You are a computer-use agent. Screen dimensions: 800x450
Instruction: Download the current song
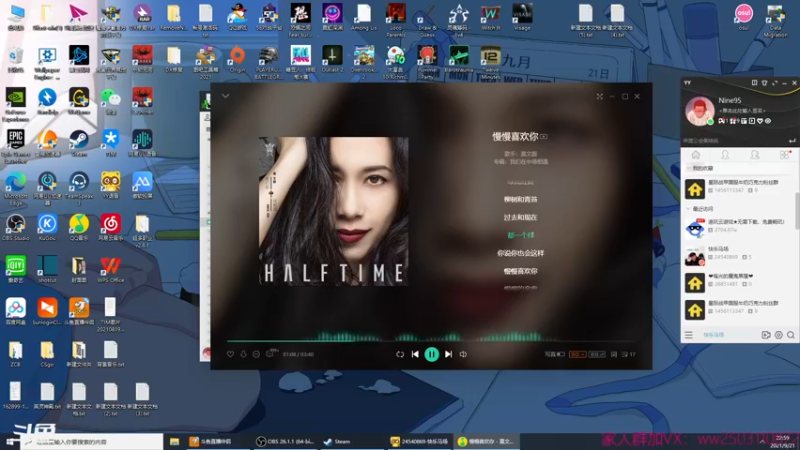pos(243,354)
